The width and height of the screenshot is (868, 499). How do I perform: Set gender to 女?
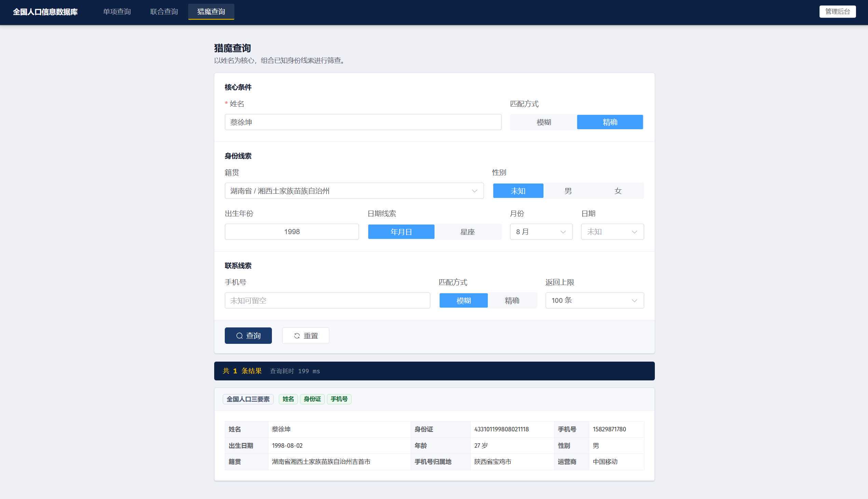click(618, 191)
